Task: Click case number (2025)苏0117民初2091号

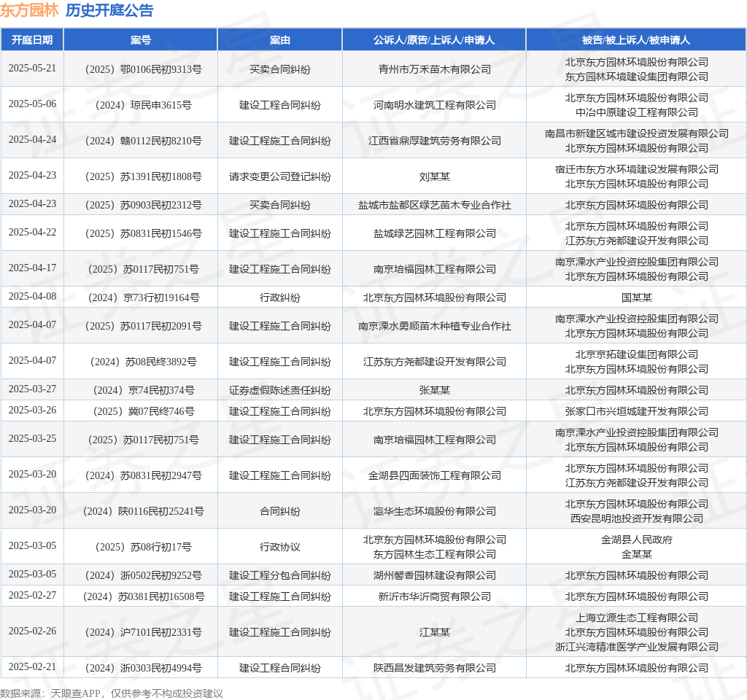Action: 144,326
